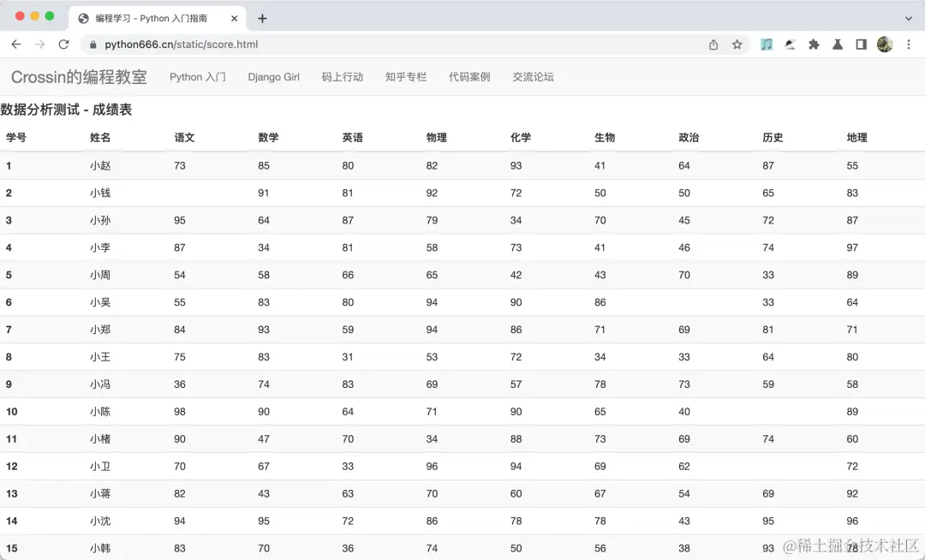Viewport: 925px width, 560px height.
Task: Click 小陈's 语文 score 98
Action: click(x=180, y=412)
